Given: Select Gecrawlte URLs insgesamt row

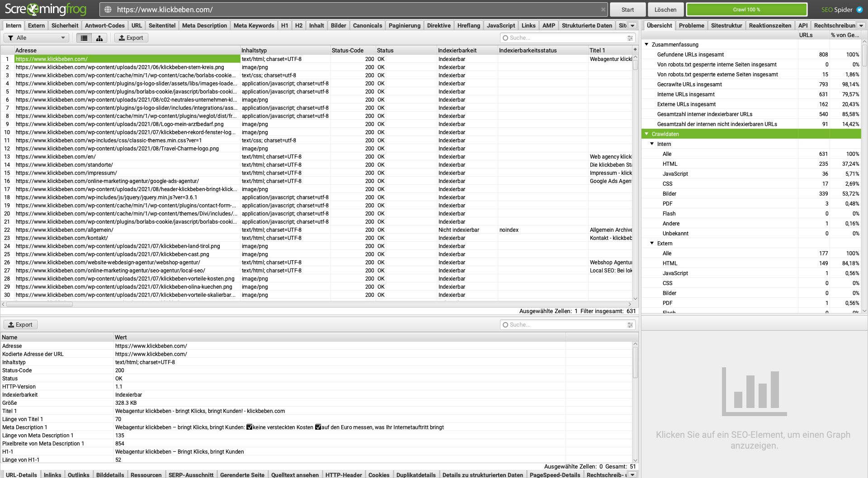Looking at the screenshot, I should (x=751, y=84).
